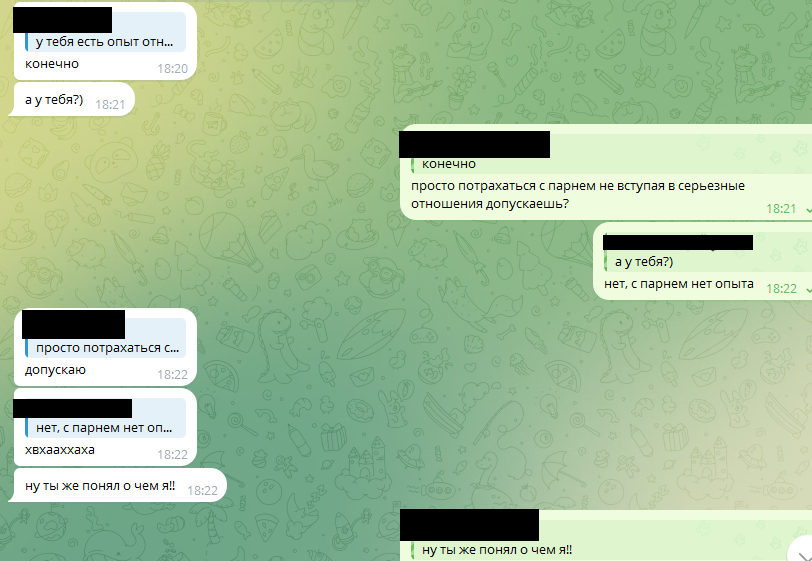Click read checkmark beside outgoing 18:21 time
The width and height of the screenshot is (812, 561).
(x=808, y=209)
